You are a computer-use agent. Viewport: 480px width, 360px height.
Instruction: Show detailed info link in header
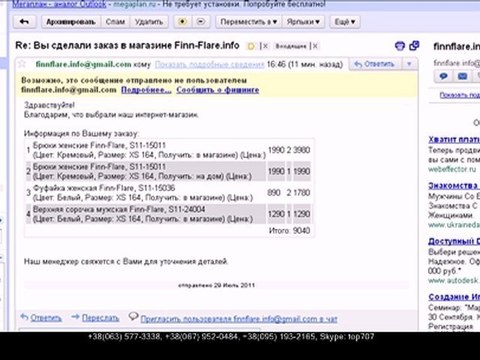[x=209, y=64]
